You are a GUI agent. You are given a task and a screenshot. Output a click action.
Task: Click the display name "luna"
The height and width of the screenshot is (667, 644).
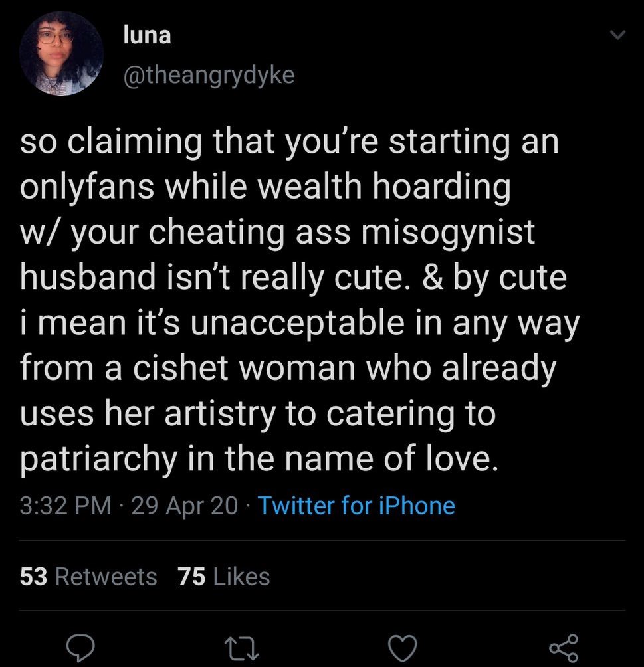tap(148, 35)
